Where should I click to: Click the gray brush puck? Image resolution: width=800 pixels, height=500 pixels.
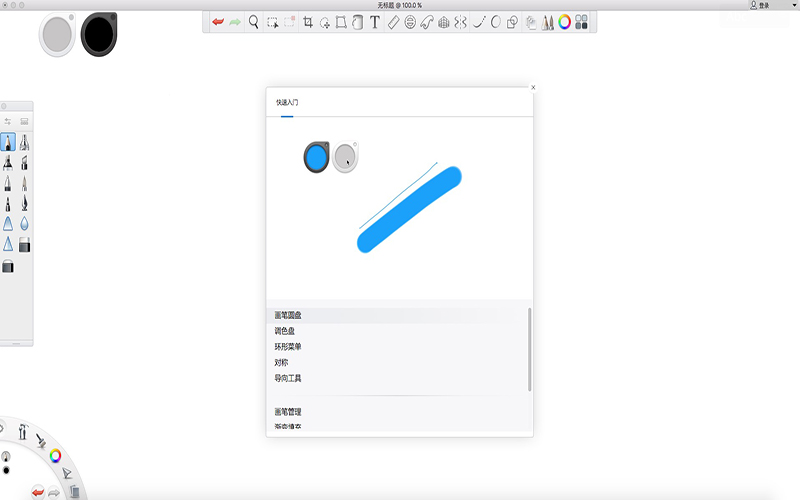pyautogui.click(x=57, y=35)
